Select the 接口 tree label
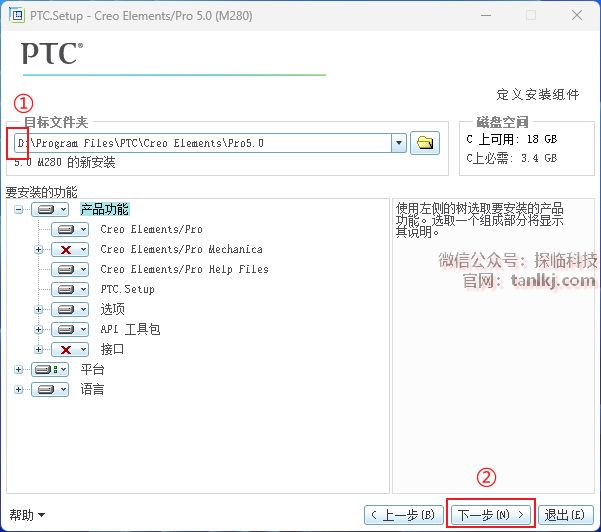601x532 pixels. [x=112, y=349]
